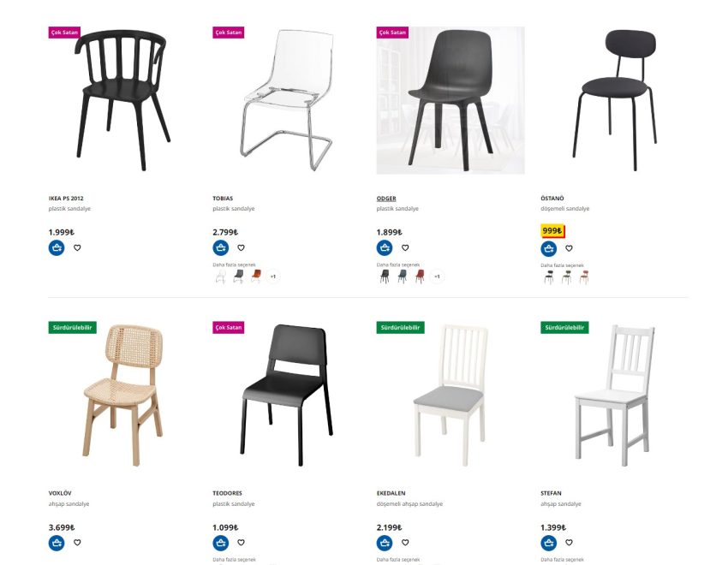Toggle favorite heart for ÖSTANÖ chair
The width and height of the screenshot is (728, 565).
click(x=569, y=248)
